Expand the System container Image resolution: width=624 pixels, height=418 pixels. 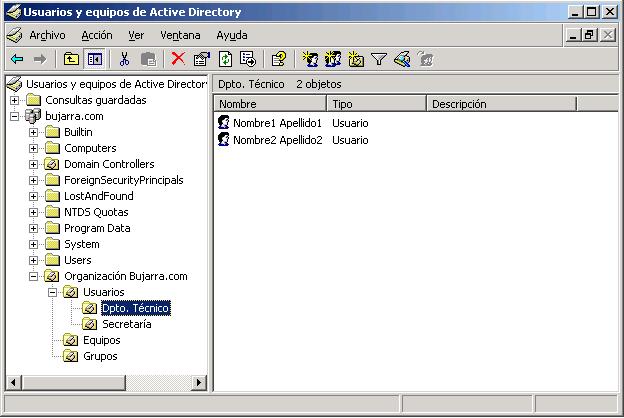click(33, 244)
